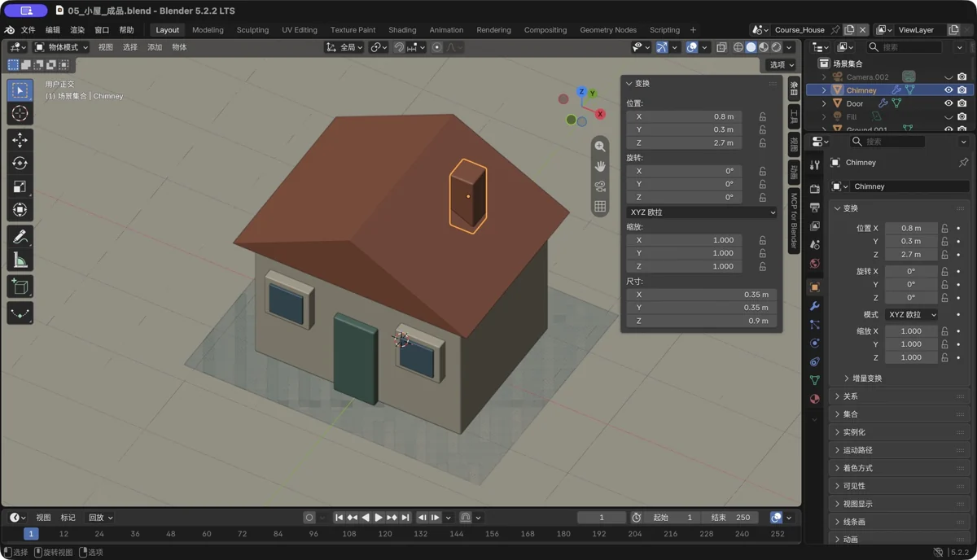Image resolution: width=977 pixels, height=560 pixels.
Task: Play the animation in the timeline
Action: click(x=379, y=518)
